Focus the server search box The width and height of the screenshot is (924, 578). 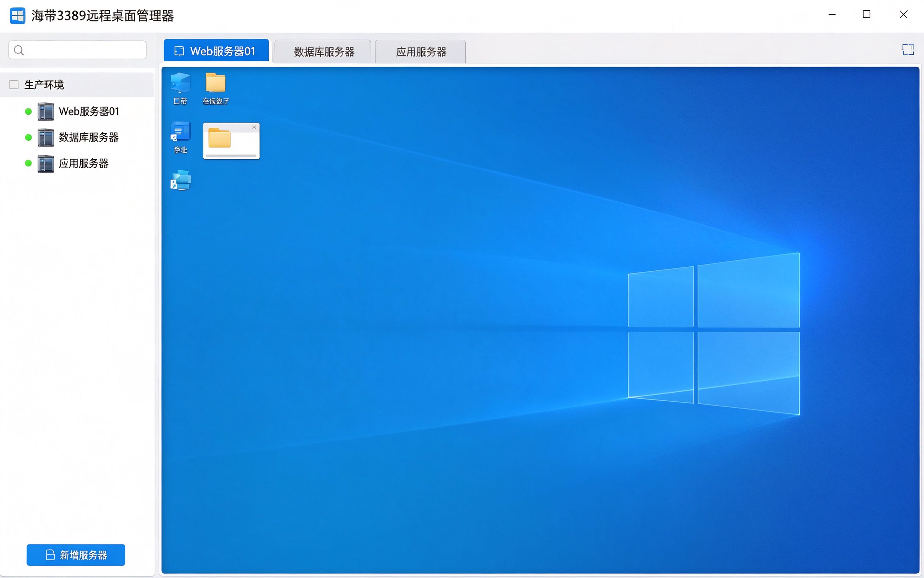pyautogui.click(x=77, y=50)
